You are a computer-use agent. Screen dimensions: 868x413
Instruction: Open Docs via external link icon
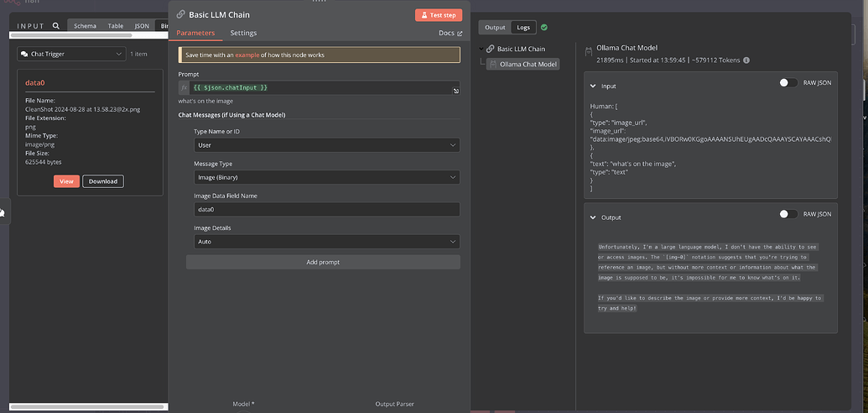(460, 34)
